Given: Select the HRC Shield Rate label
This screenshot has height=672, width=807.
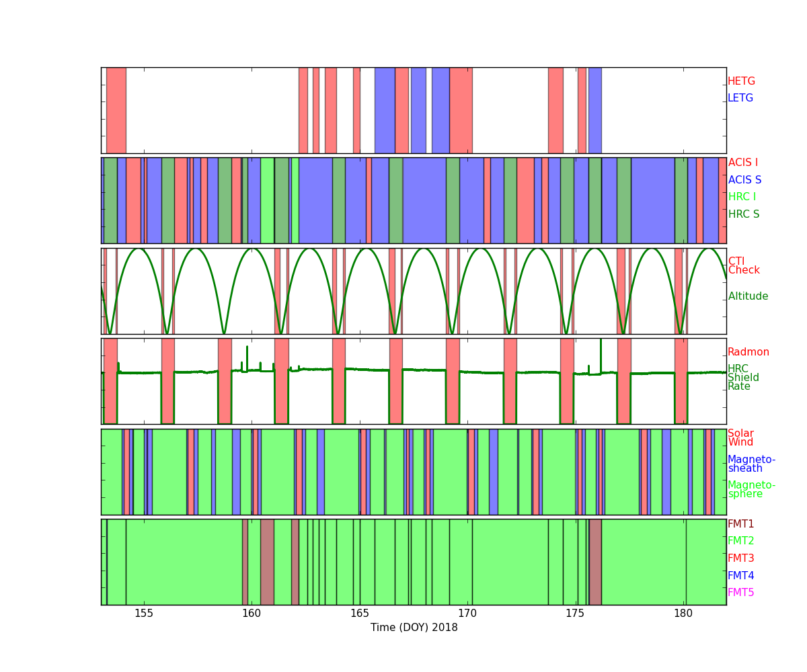Looking at the screenshot, I should tap(743, 378).
